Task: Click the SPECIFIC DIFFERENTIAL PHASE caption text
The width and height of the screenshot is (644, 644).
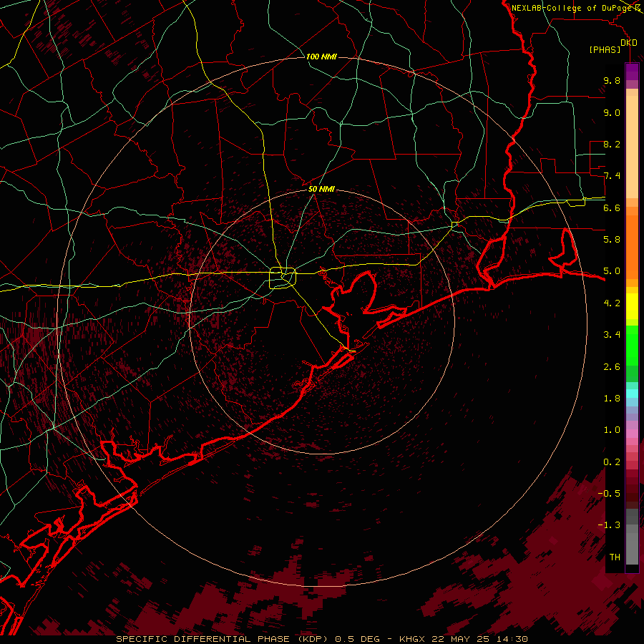Action: tap(204, 639)
